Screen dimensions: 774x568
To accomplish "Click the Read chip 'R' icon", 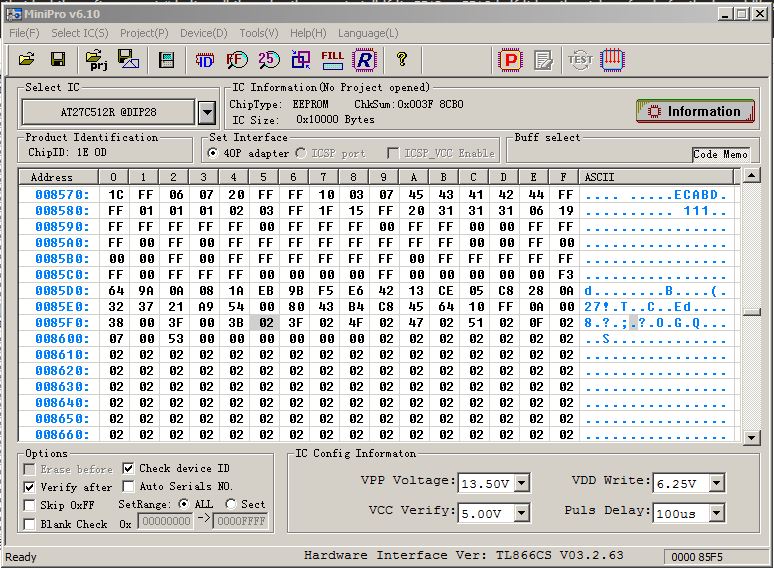I will click(x=364, y=60).
